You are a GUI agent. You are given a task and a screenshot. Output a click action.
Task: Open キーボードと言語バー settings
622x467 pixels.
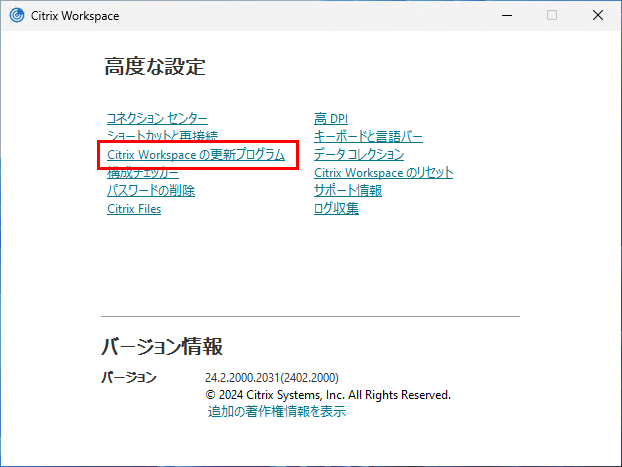point(368,137)
